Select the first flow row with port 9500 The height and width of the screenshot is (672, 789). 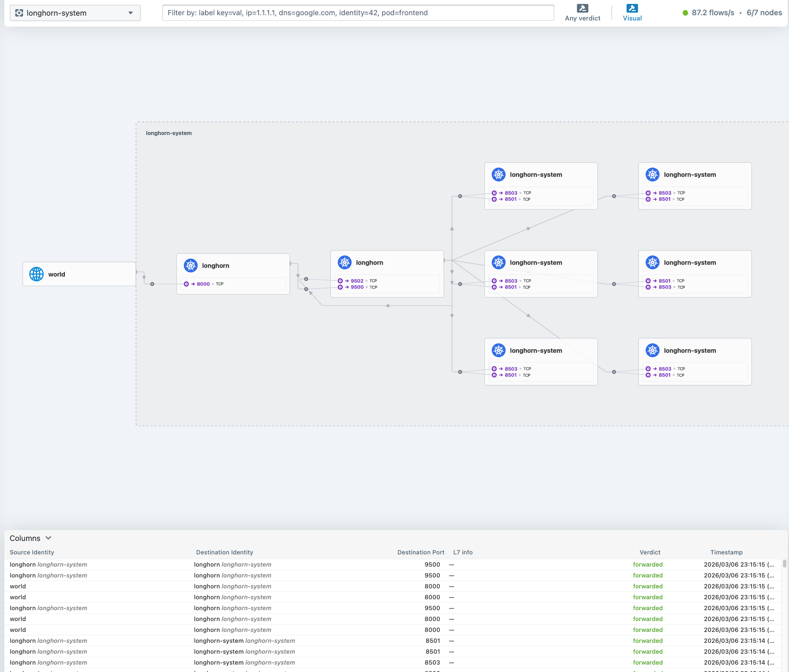305,564
